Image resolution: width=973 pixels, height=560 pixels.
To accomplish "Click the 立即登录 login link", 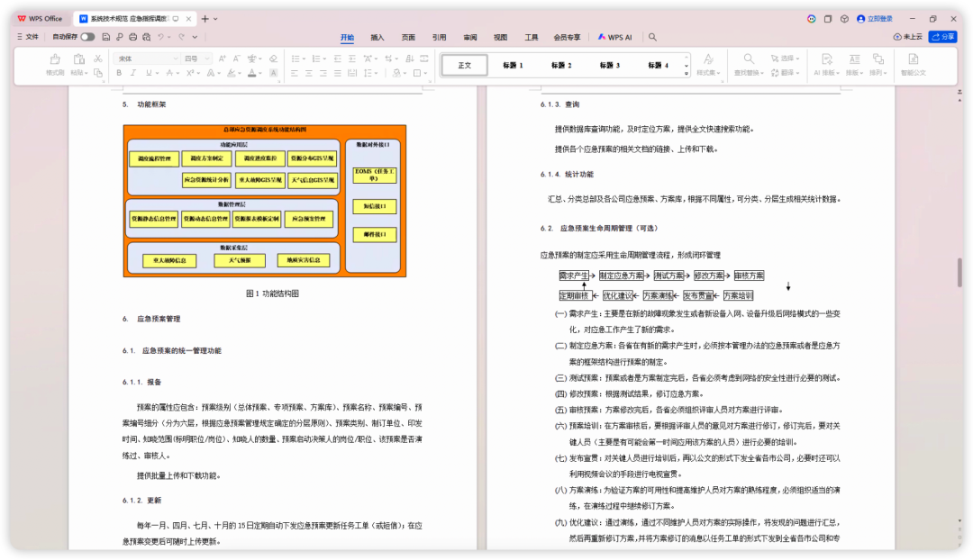I will [x=875, y=19].
